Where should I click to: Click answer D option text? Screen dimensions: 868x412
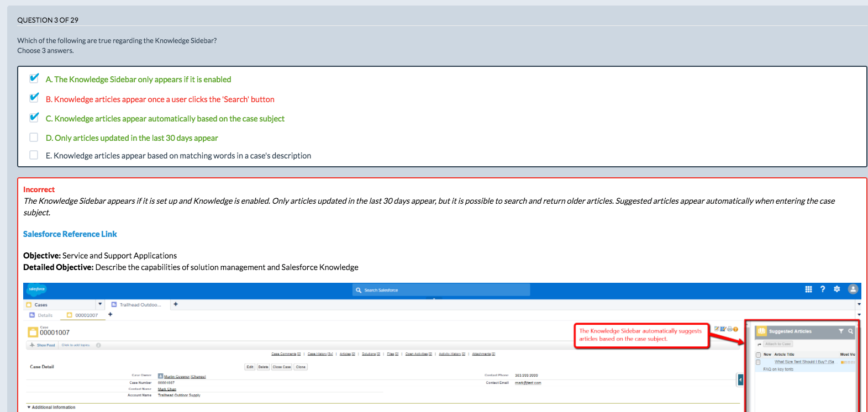tap(132, 138)
